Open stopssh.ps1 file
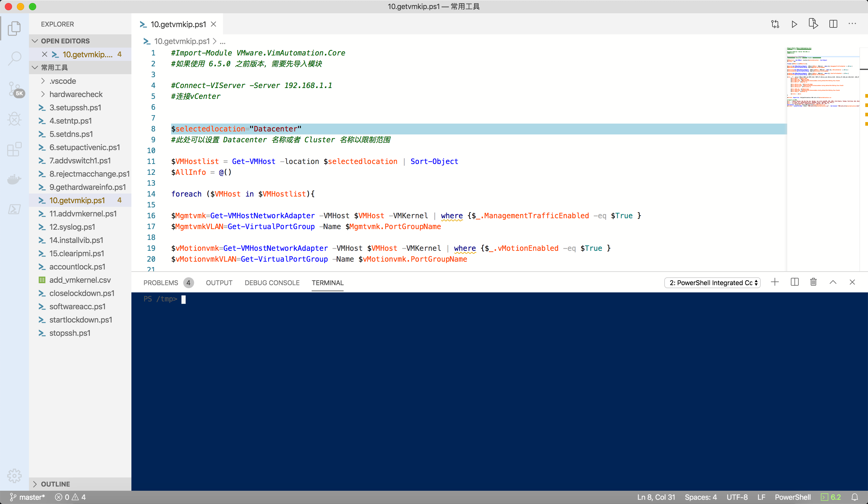This screenshot has height=504, width=868. coord(80,333)
